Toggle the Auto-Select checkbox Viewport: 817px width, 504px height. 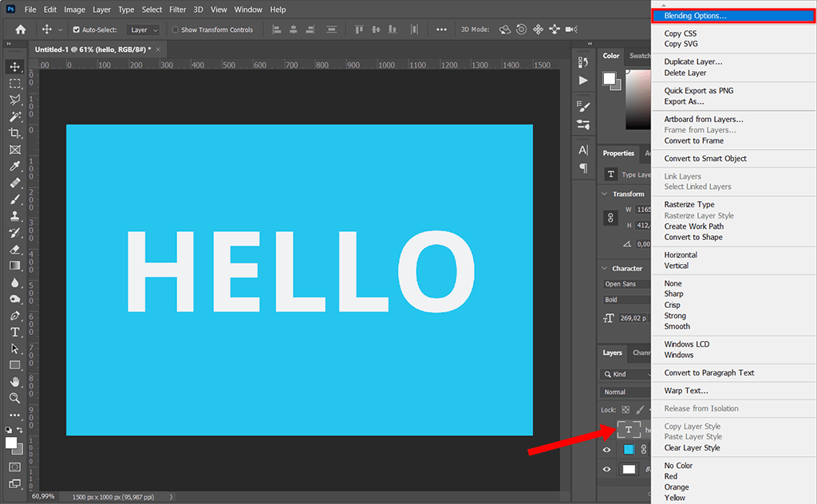pos(77,30)
